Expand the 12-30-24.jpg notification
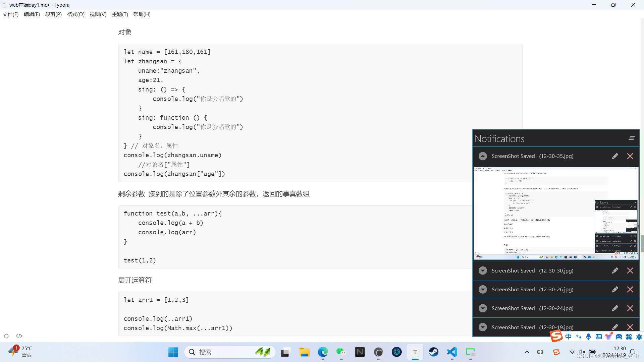Viewport: 644px width, 362px height. tap(483, 308)
